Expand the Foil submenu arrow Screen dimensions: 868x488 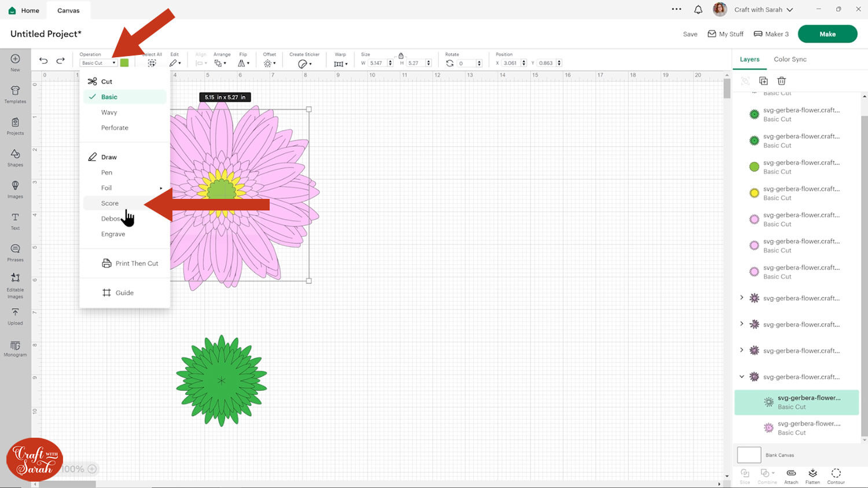(x=161, y=188)
